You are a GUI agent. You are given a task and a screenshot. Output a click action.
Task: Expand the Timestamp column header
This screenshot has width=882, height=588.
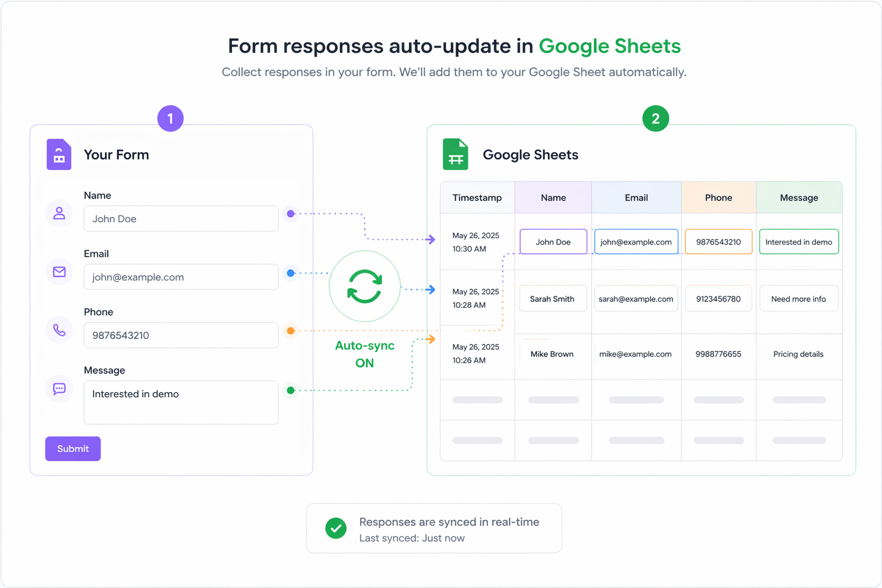(x=477, y=197)
